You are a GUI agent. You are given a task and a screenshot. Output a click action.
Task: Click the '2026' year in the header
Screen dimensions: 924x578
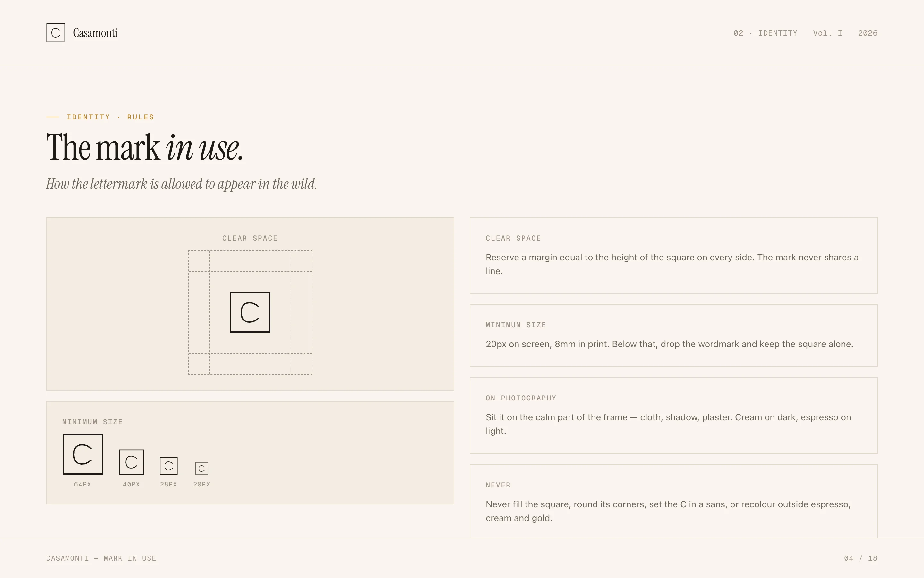[x=868, y=33]
